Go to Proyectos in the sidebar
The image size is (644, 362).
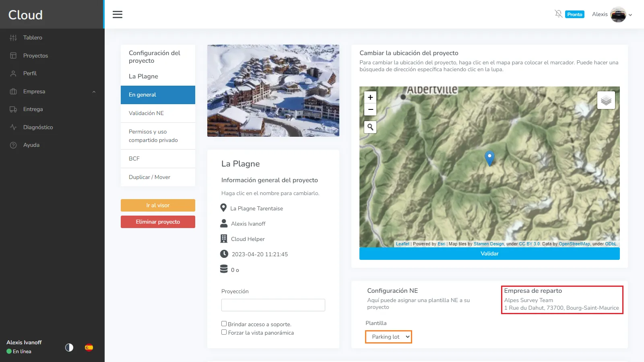pos(35,56)
